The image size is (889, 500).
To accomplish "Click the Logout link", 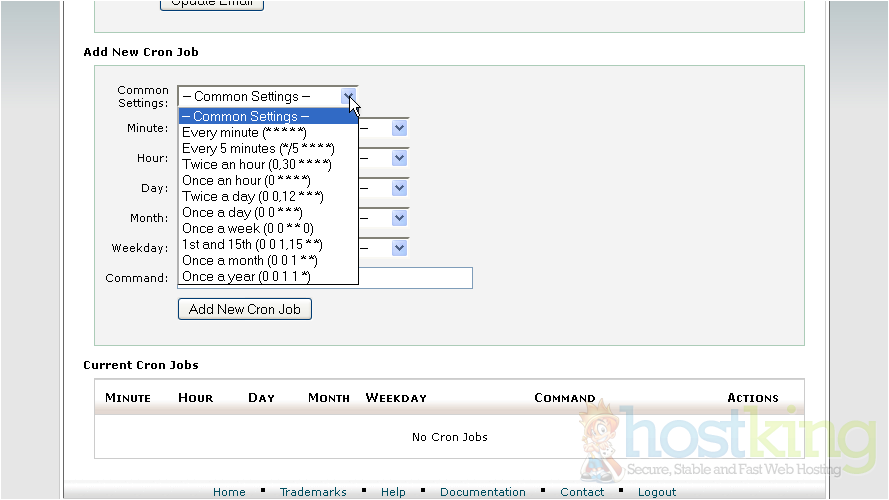I will pos(657,492).
